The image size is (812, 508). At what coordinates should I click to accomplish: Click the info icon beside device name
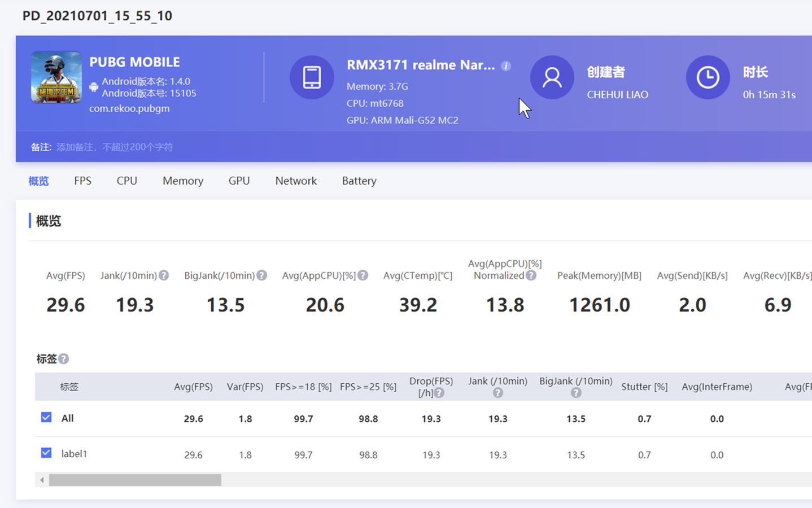506,66
